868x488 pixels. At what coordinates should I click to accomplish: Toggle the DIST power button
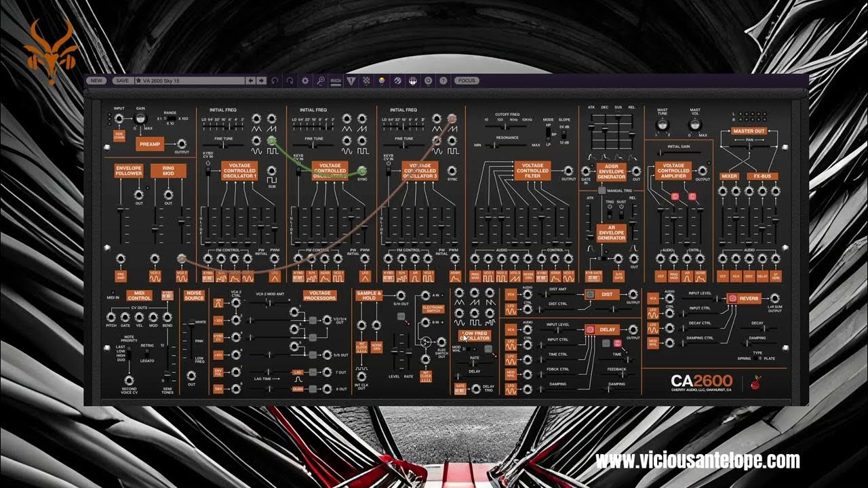pos(589,294)
